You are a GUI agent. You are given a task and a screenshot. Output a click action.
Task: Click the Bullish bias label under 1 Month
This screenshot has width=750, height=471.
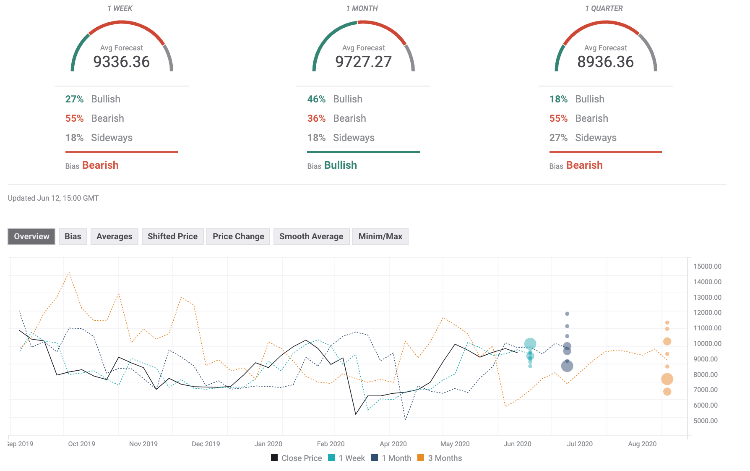point(343,165)
